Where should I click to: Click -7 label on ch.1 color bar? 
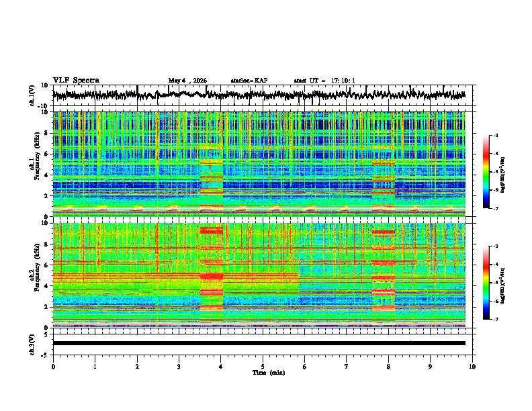tap(495, 208)
